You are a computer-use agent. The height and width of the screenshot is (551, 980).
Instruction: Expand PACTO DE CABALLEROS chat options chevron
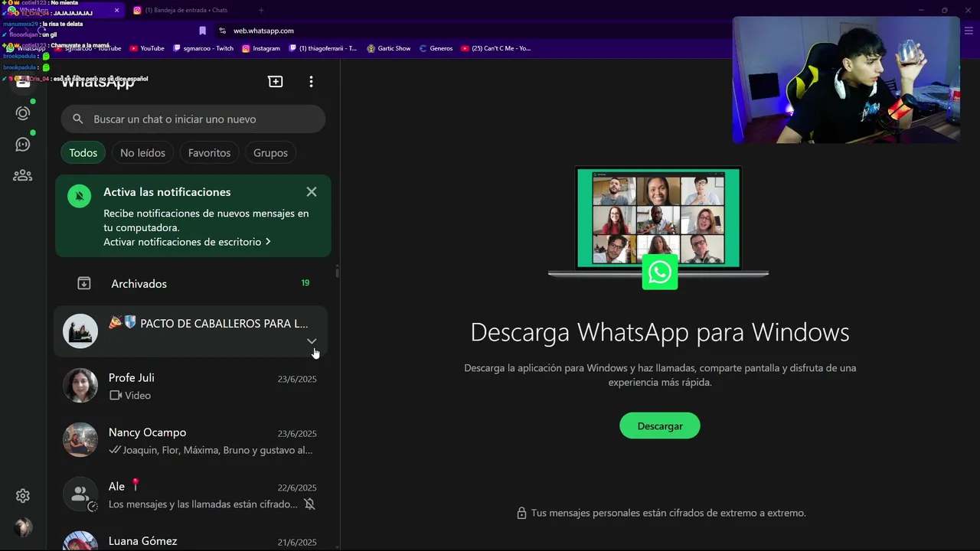click(312, 341)
